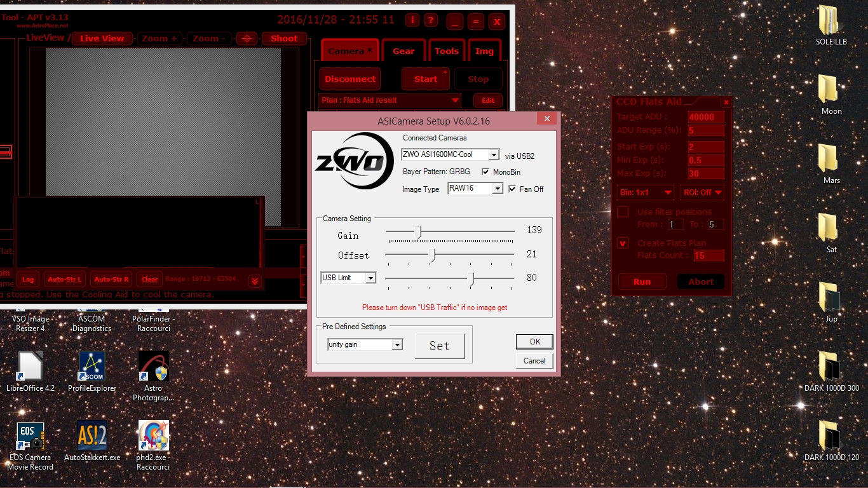This screenshot has width=868, height=488.
Task: Click the Abort button in Flats Aid
Action: 701,281
